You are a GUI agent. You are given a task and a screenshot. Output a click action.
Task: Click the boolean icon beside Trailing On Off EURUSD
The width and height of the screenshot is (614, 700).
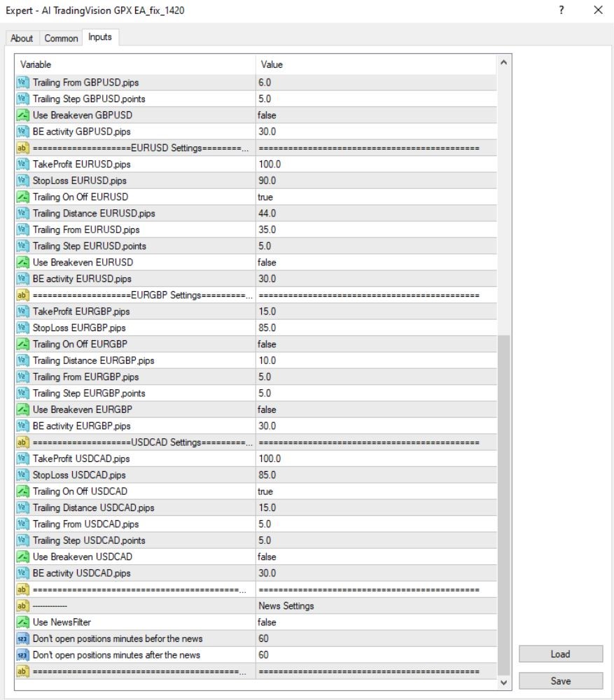click(22, 197)
